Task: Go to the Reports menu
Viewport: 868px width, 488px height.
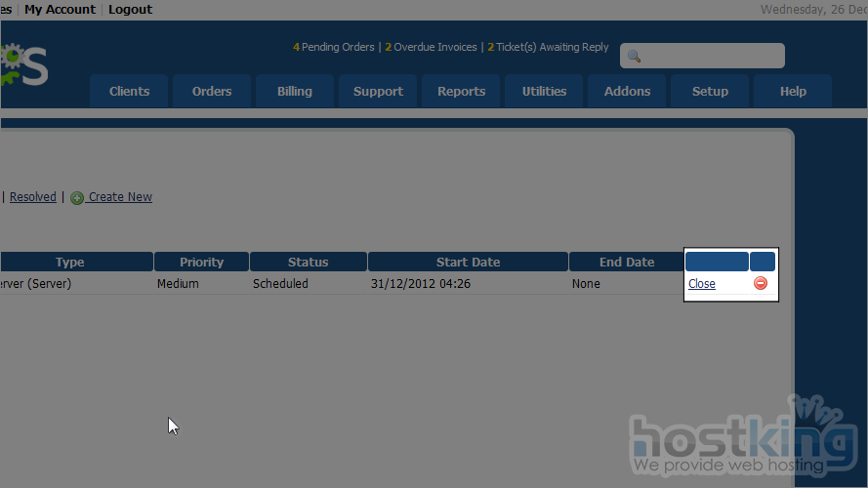Action: click(461, 92)
